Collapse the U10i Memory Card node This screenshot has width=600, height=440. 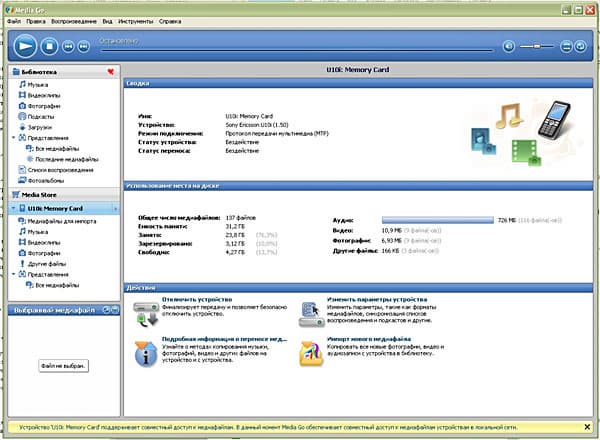[x=13, y=209]
